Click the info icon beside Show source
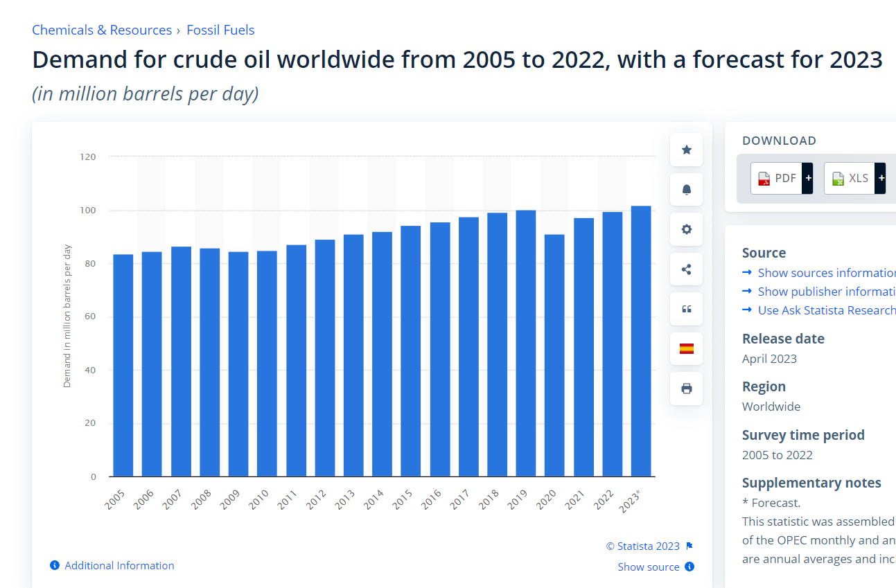Viewport: 896px width, 588px height. [x=689, y=567]
